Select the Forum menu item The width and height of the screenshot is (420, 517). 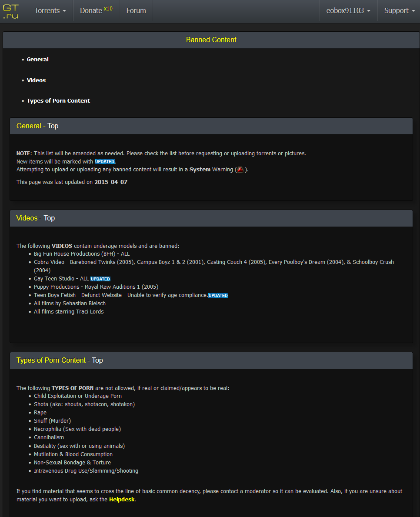pyautogui.click(x=136, y=10)
